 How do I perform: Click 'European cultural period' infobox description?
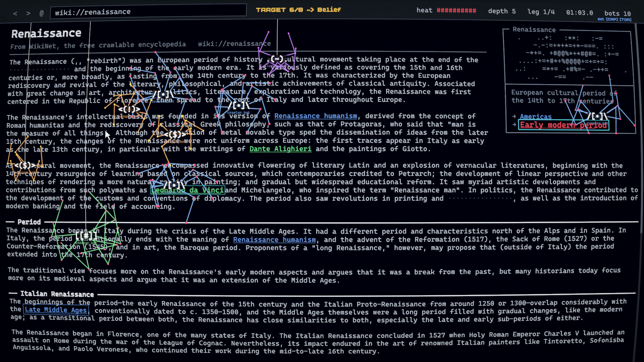[563, 97]
